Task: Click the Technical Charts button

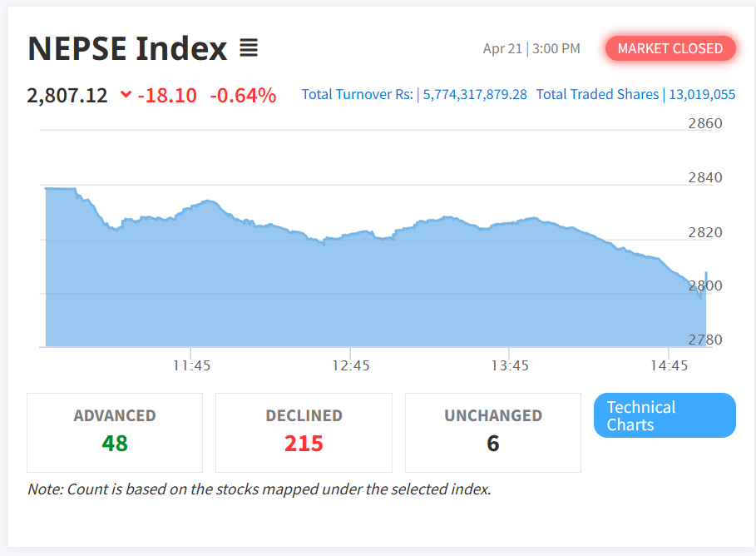Action: 665,415
